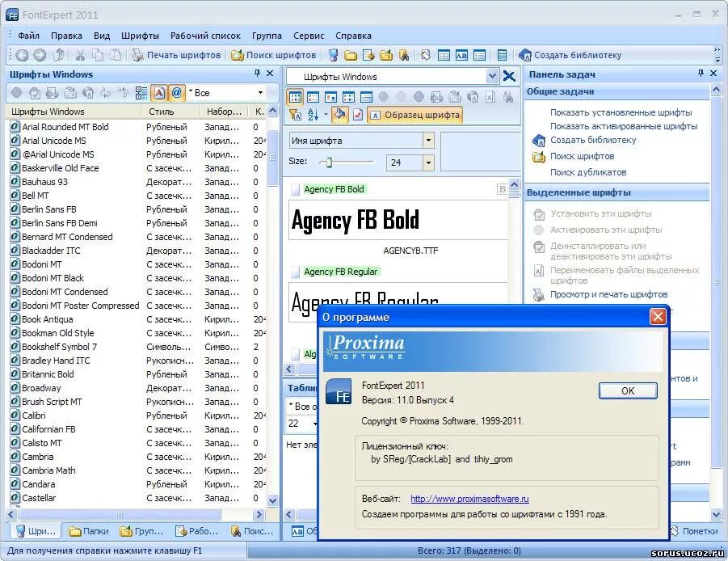Select Bauhaus 93 in the font list

point(44,182)
